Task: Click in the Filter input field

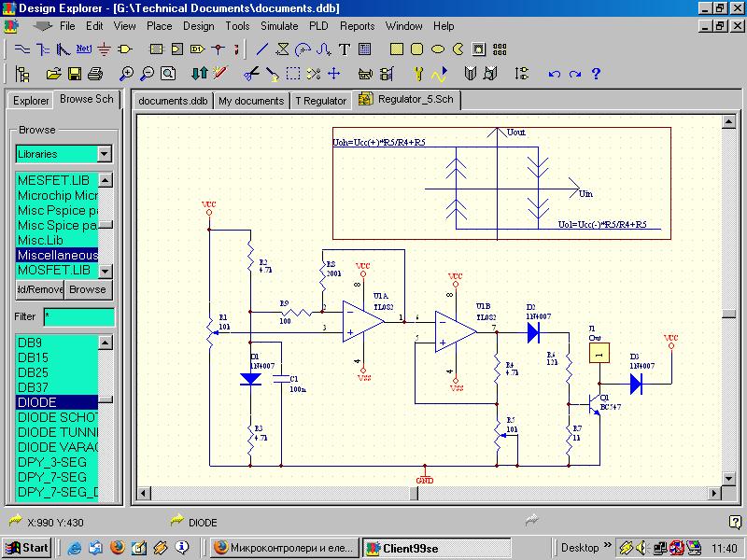Action: pos(79,317)
